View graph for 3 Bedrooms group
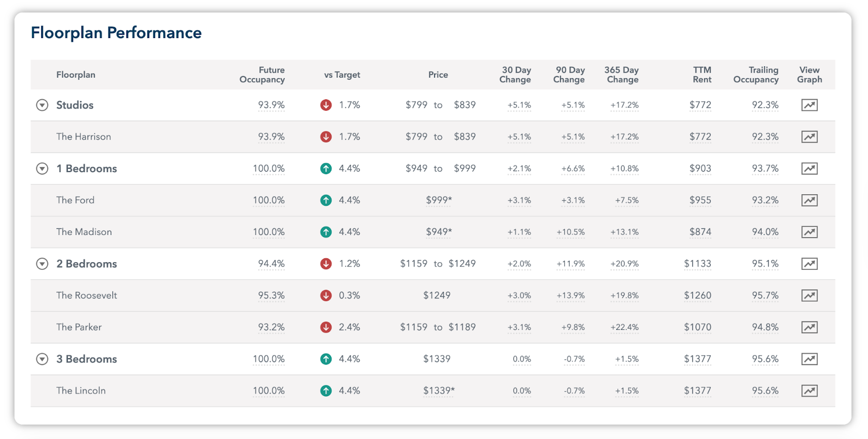Viewport: 868px width, 439px height. [x=809, y=359]
